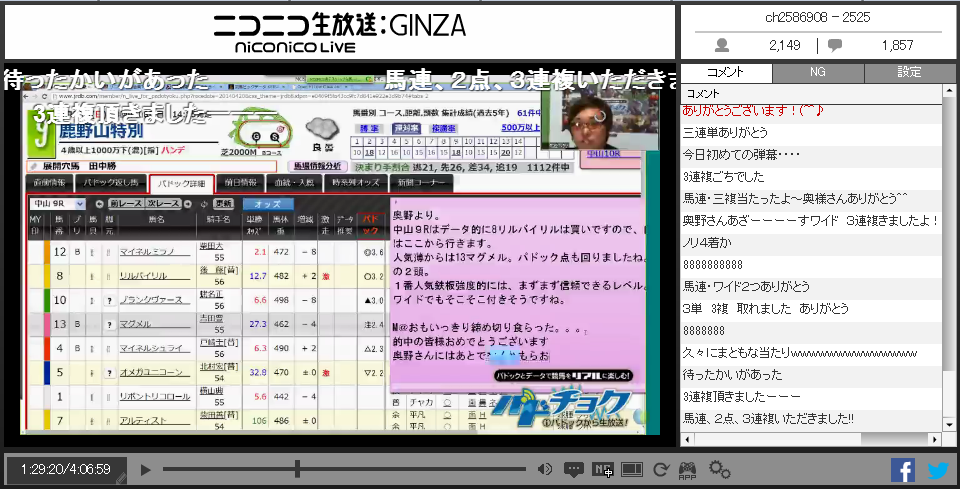Share the broadcast on Twitter
The height and width of the screenshot is (489, 960).
[937, 470]
